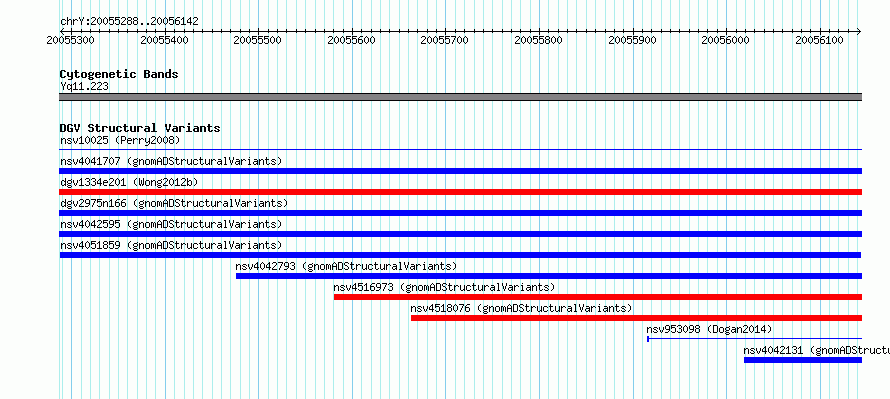Click ruler position 20055900
890x399 pixels.
pos(633,40)
